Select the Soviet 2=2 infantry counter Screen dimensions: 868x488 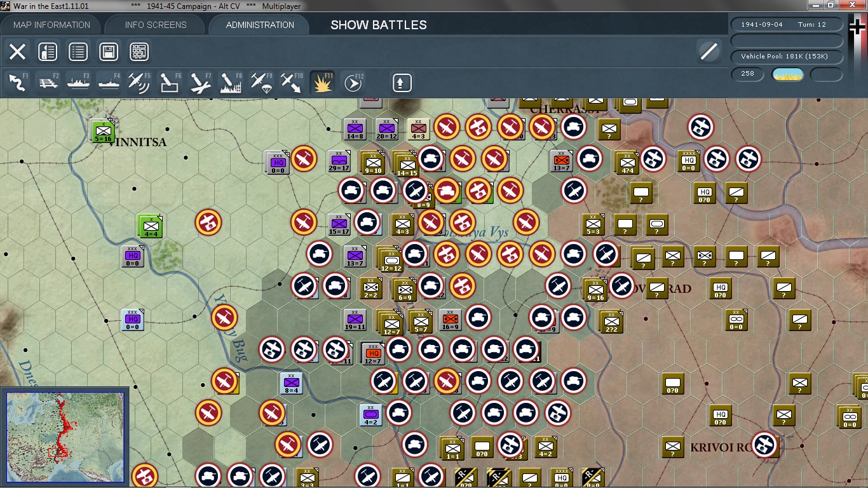tap(371, 288)
